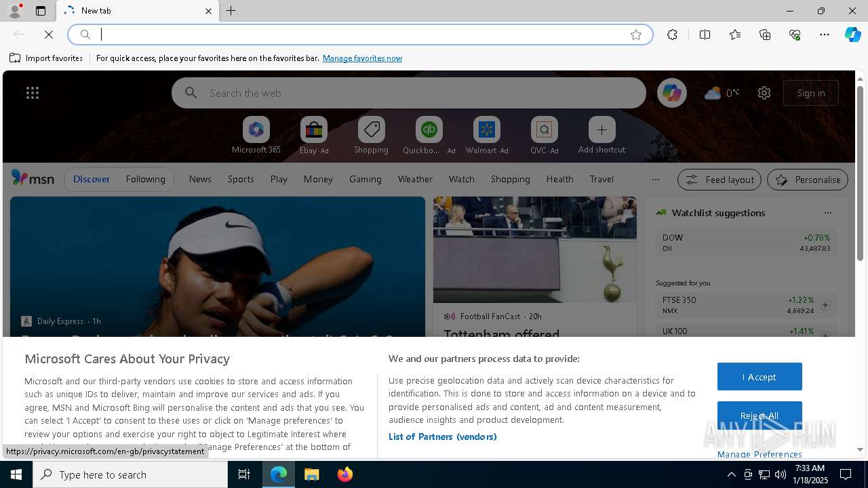This screenshot has width=868, height=488.
Task: Open Quickbooks shortcut tile
Action: point(429,136)
